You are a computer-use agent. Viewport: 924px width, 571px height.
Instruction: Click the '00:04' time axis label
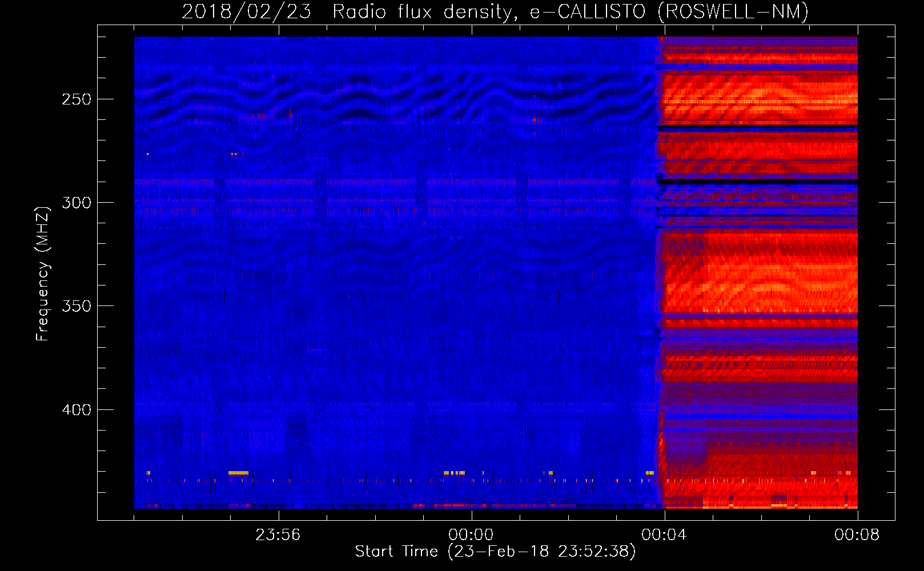coord(664,535)
